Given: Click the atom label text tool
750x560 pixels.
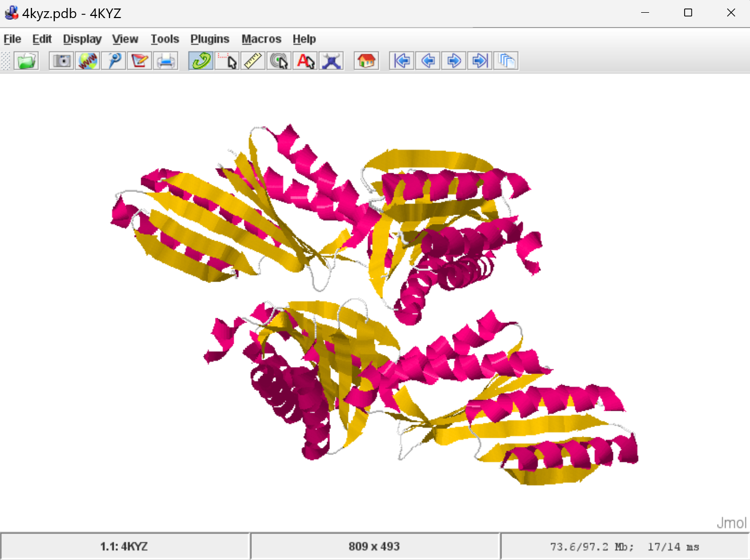Looking at the screenshot, I should pos(305,61).
